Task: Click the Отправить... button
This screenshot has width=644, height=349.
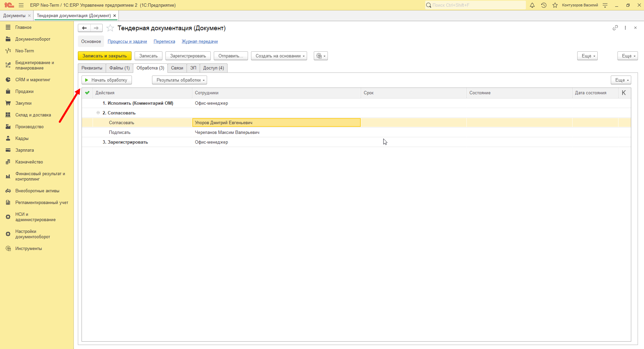Action: pos(231,56)
